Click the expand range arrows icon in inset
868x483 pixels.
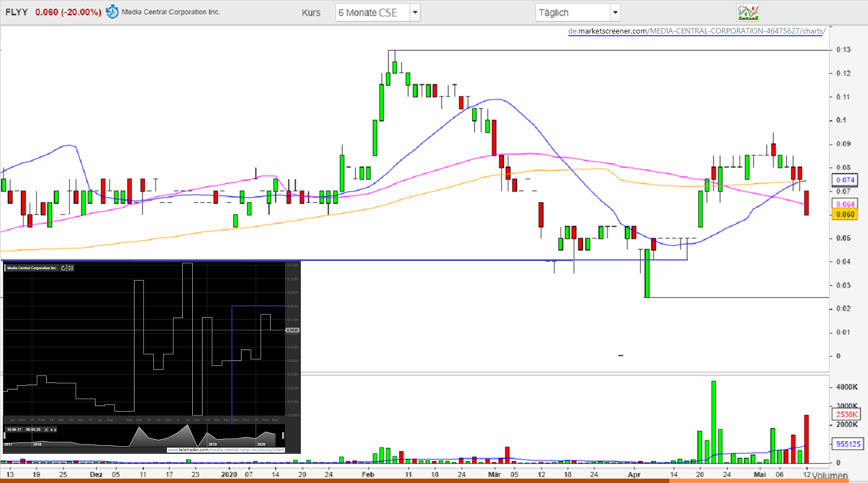53,430
